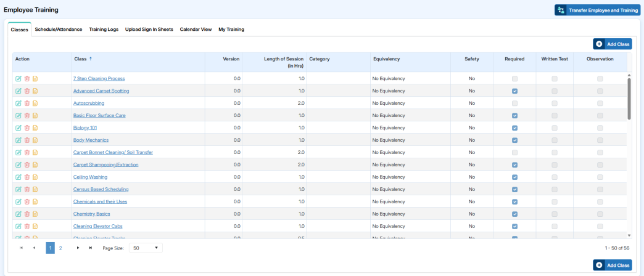Toggle Required for 7 Step Cleaning Process
Screen dimensions: 644x276
coord(514,78)
